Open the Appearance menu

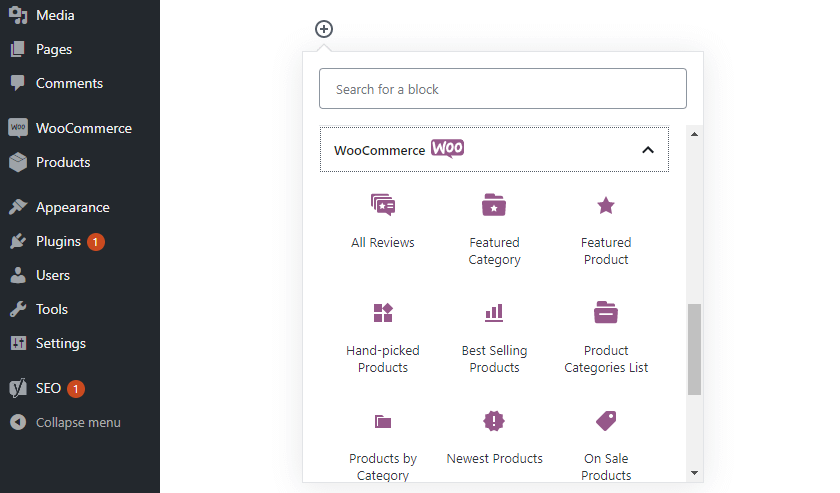click(72, 207)
